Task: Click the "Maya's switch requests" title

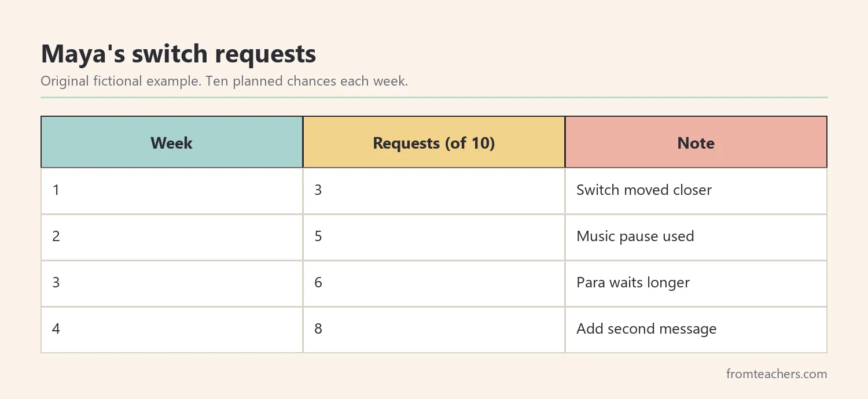Action: 178,54
